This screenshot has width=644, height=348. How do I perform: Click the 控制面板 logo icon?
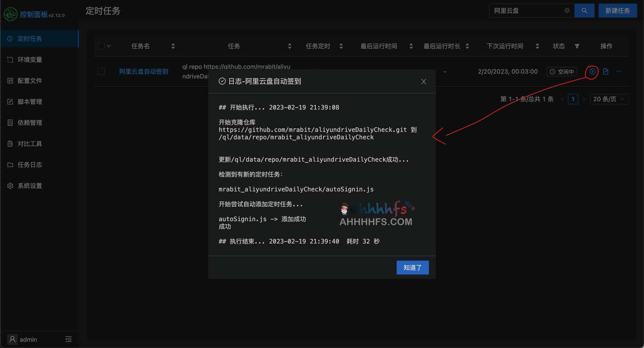10,14
